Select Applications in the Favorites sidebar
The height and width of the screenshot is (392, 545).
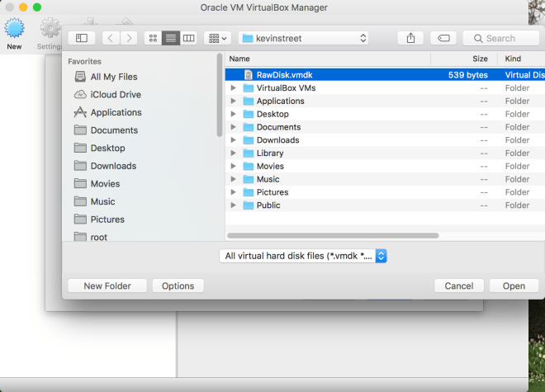coord(116,112)
